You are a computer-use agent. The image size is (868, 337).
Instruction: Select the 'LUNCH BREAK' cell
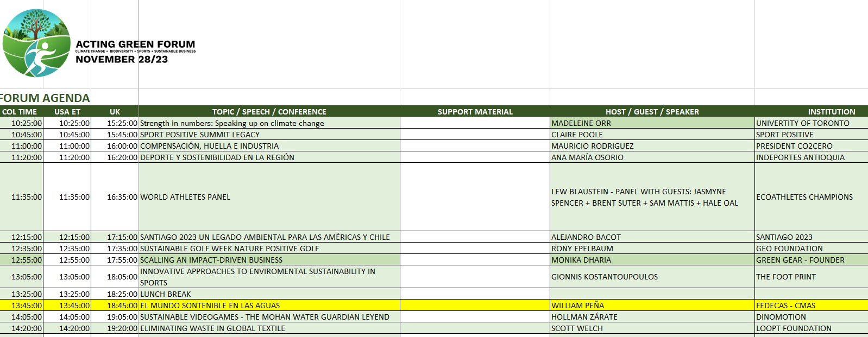[x=269, y=294]
